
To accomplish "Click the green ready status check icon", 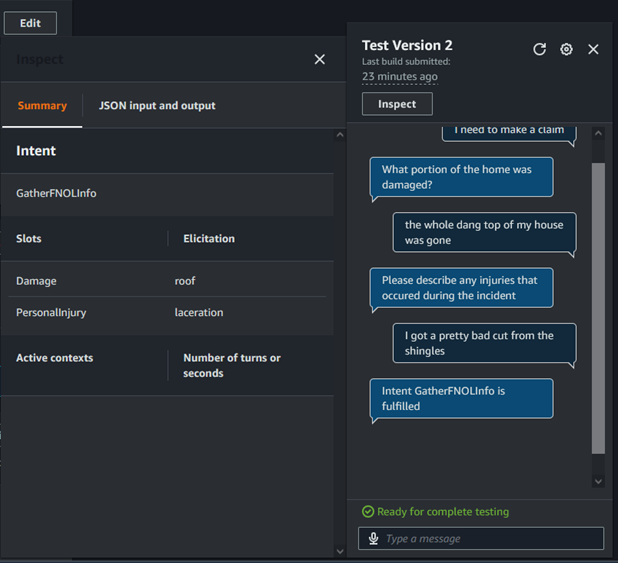I will (x=368, y=512).
